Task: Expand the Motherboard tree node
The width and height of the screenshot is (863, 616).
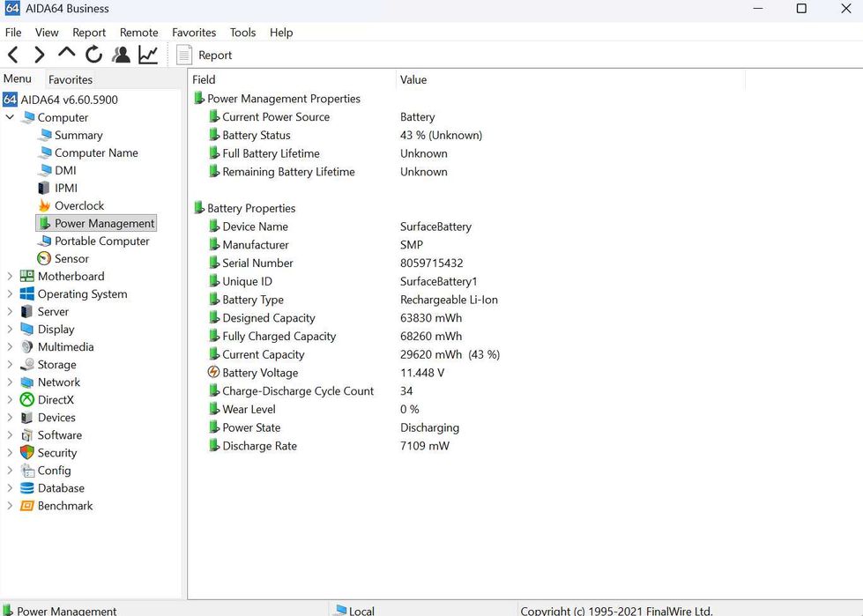Action: pyautogui.click(x=10, y=276)
